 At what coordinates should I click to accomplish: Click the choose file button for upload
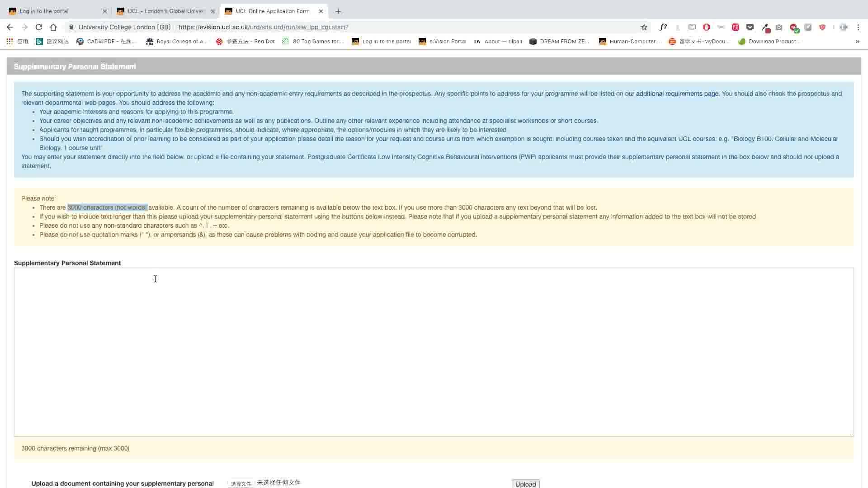(241, 483)
